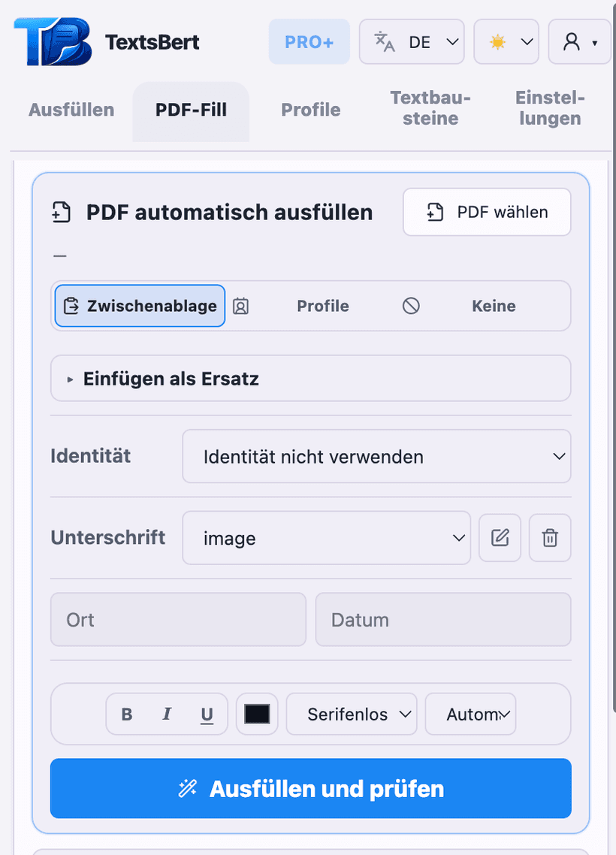The height and width of the screenshot is (855, 616).
Task: Open the black text color swatch
Action: [257, 714]
